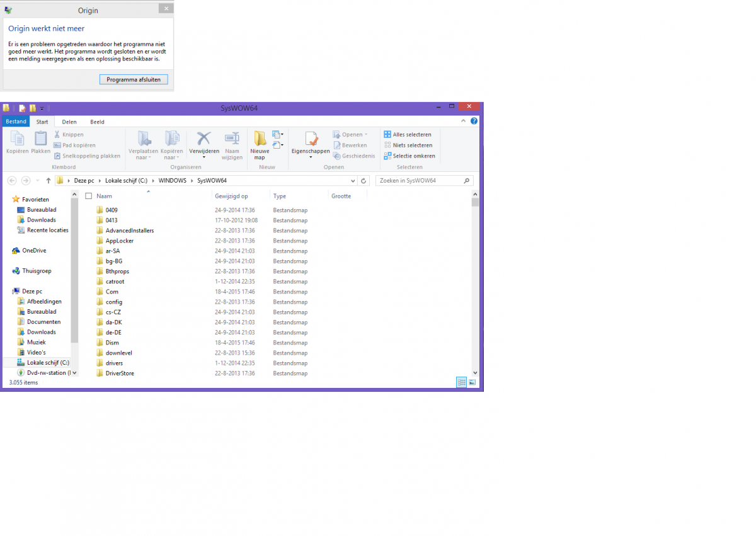The height and width of the screenshot is (536, 756).
Task: Click WINDOWS in the address breadcrumb
Action: pyautogui.click(x=172, y=181)
